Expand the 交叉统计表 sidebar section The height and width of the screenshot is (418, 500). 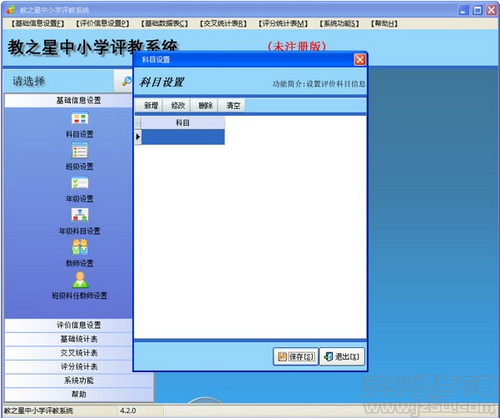tap(68, 353)
